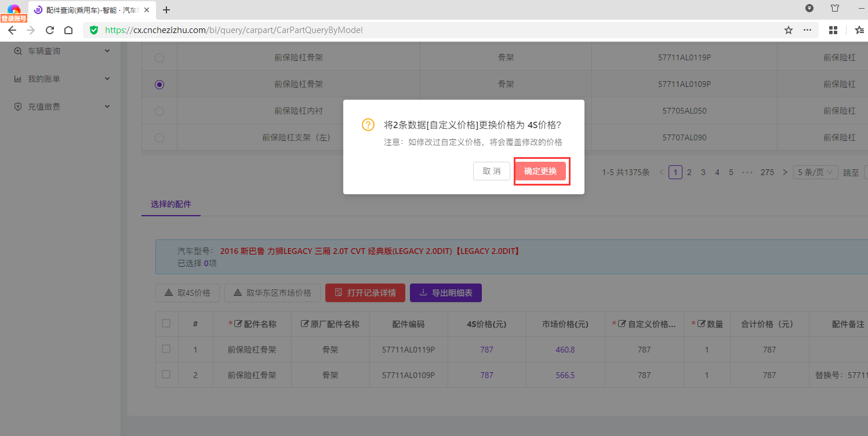Click the title bar dropdown circle icon
The height and width of the screenshot is (436, 868).
[809, 8]
